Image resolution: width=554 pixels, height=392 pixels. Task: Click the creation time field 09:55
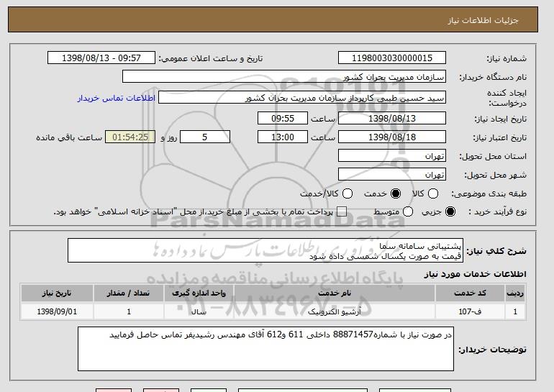(283, 118)
